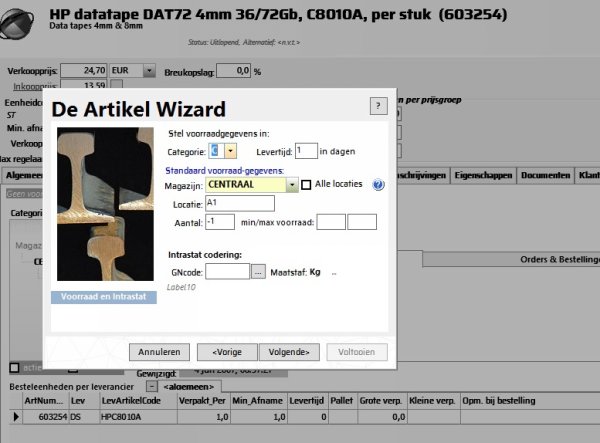Select the row marker arrow for article 603254

coord(16,417)
